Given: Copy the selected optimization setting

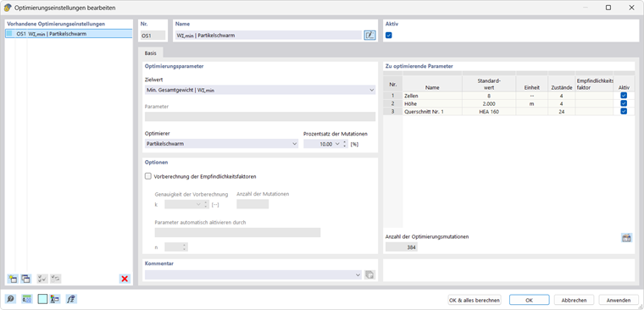Looking at the screenshot, I should click(25, 279).
